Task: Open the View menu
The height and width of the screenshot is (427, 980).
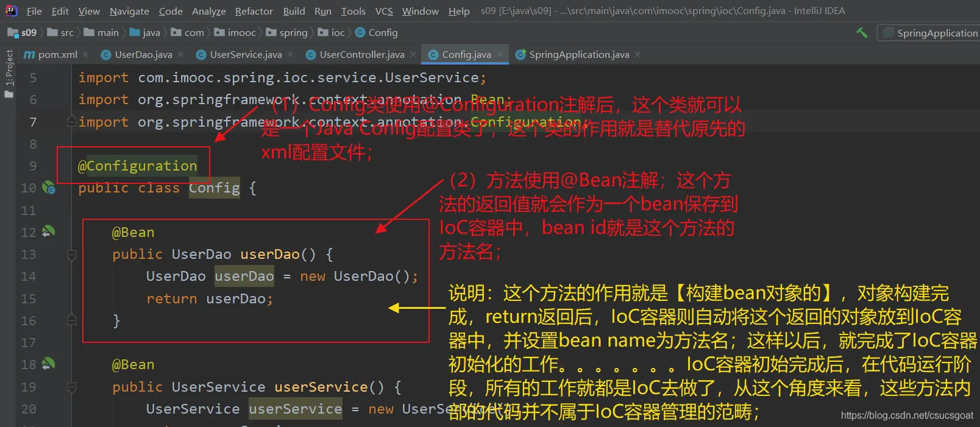Action: tap(89, 11)
